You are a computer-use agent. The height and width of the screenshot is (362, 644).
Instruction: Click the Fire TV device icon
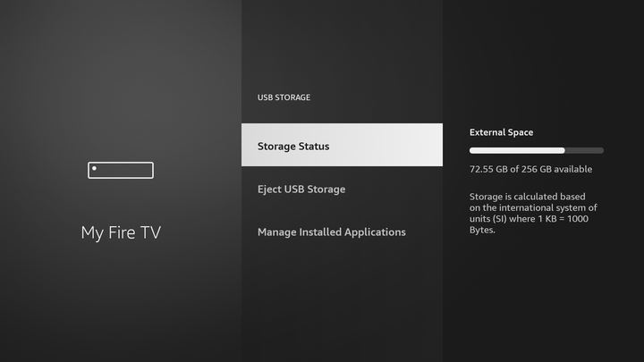click(x=121, y=170)
